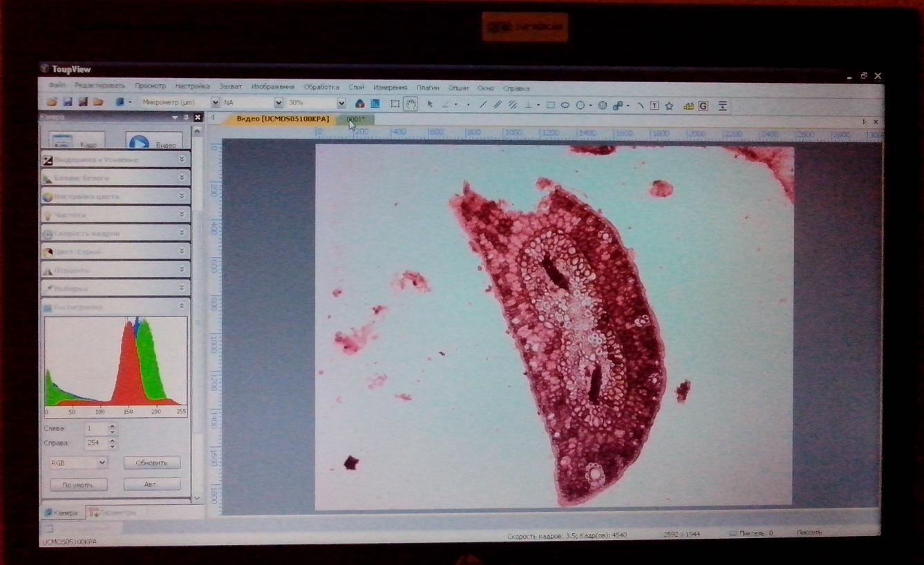Click the camera panel pin icon
The width and height of the screenshot is (924, 565).
coord(187,117)
